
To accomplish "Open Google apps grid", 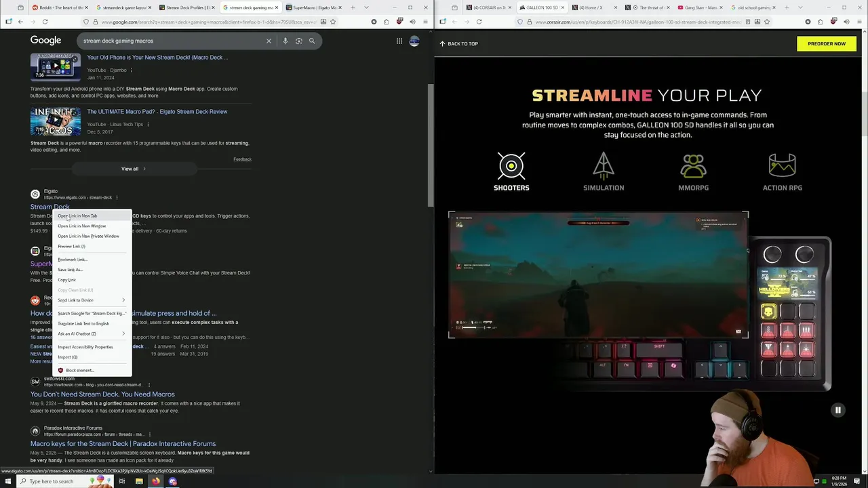I will (x=399, y=41).
